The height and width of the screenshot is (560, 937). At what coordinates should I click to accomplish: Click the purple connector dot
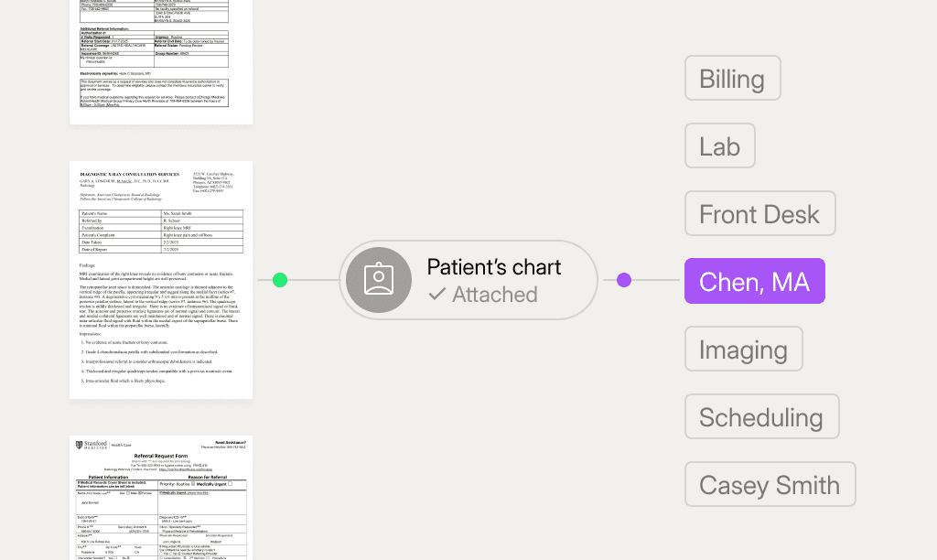624,280
